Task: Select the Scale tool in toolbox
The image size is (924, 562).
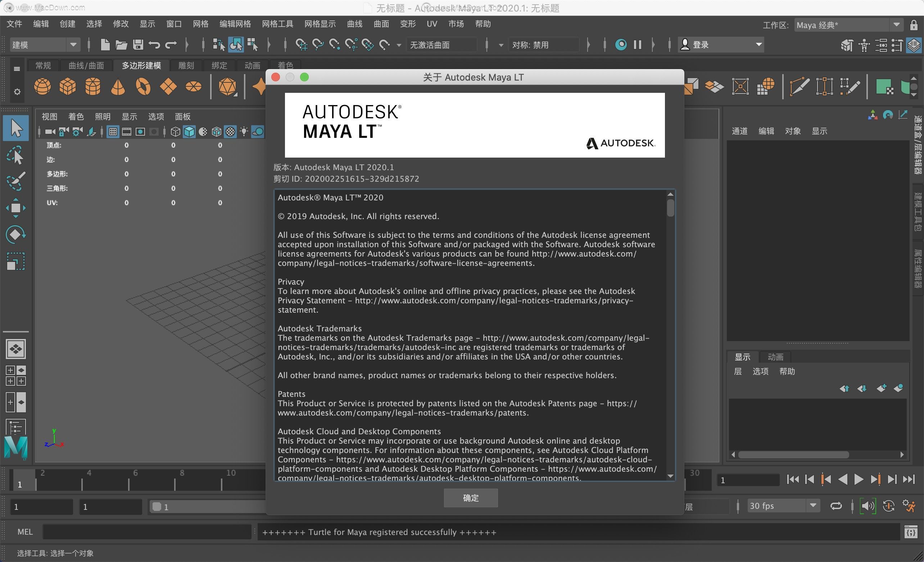Action: pos(16,261)
